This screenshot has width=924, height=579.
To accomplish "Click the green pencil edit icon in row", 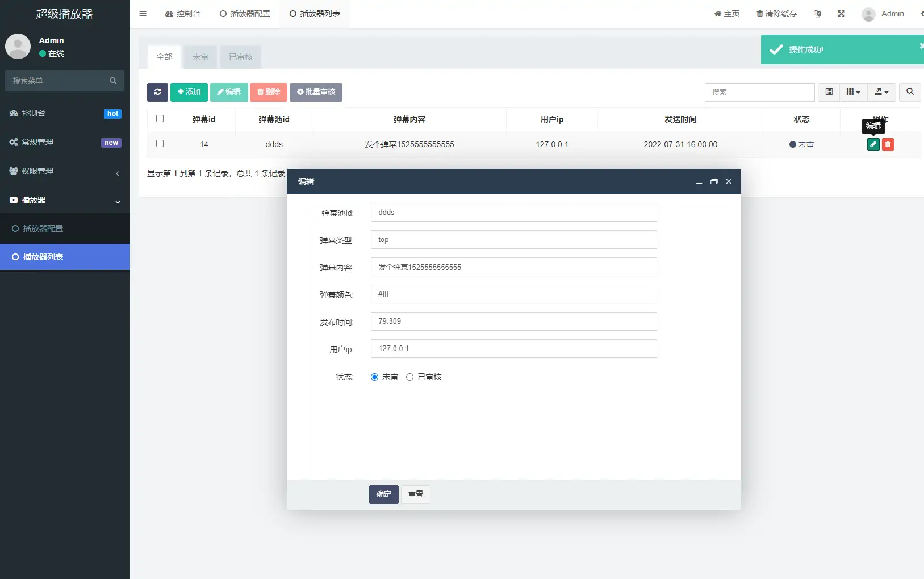I will tap(873, 144).
